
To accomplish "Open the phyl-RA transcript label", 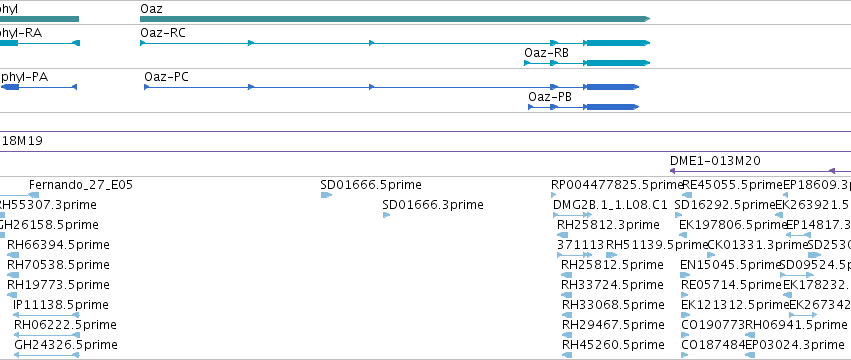I will click(x=21, y=33).
